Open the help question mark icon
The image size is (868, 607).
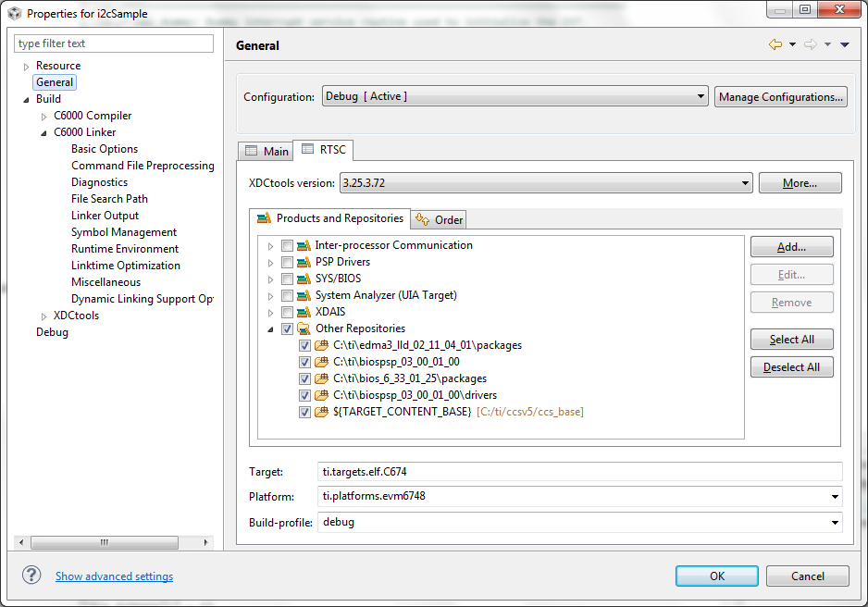click(x=31, y=575)
